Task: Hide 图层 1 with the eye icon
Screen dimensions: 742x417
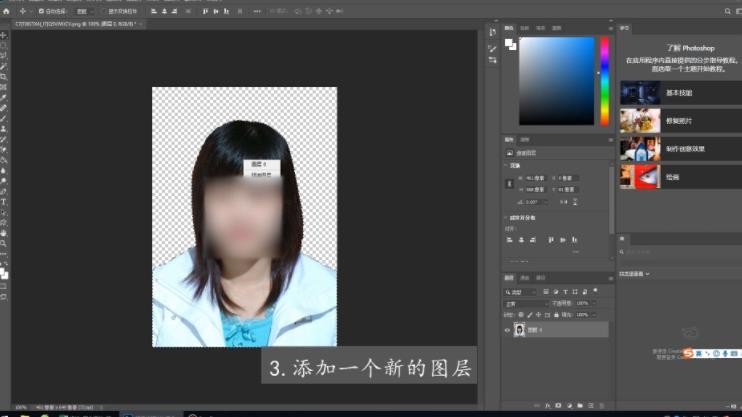Action: pos(507,330)
